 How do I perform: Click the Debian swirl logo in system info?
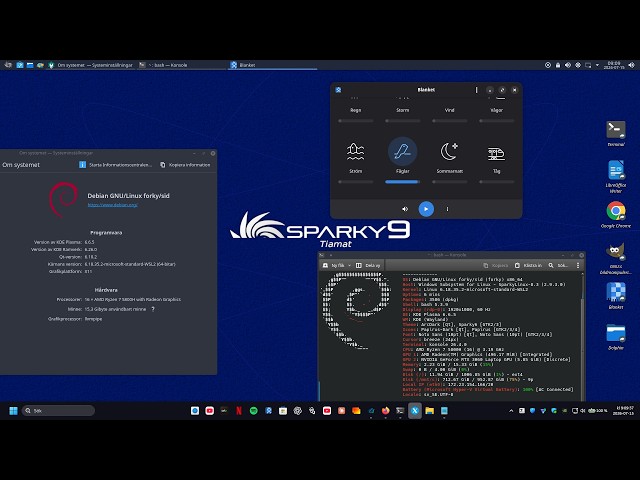64,199
